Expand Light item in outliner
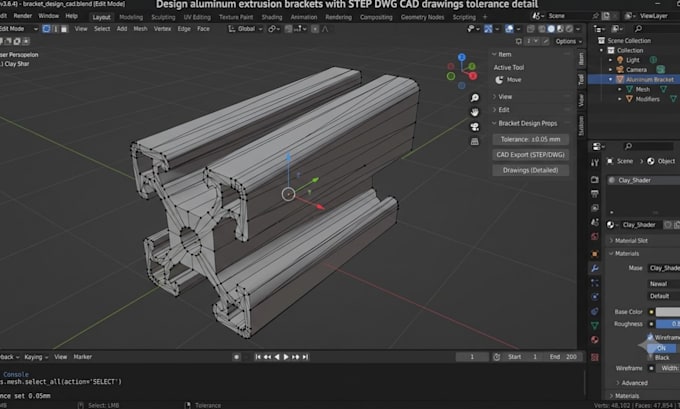Image resolution: width=680 pixels, height=409 pixels. click(x=610, y=60)
